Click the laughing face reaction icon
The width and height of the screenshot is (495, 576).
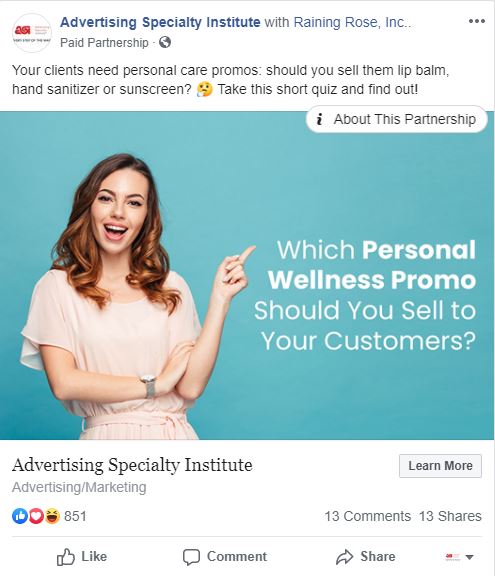[52, 516]
